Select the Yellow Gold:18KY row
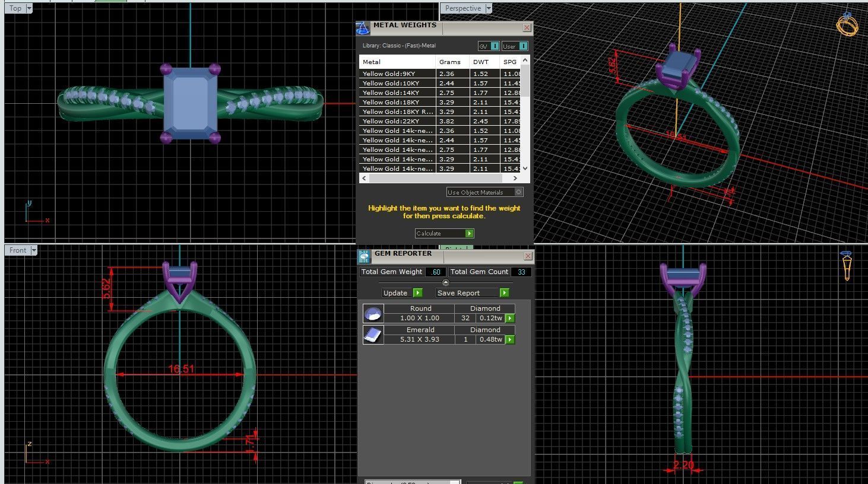This screenshot has width=868, height=484. click(440, 102)
